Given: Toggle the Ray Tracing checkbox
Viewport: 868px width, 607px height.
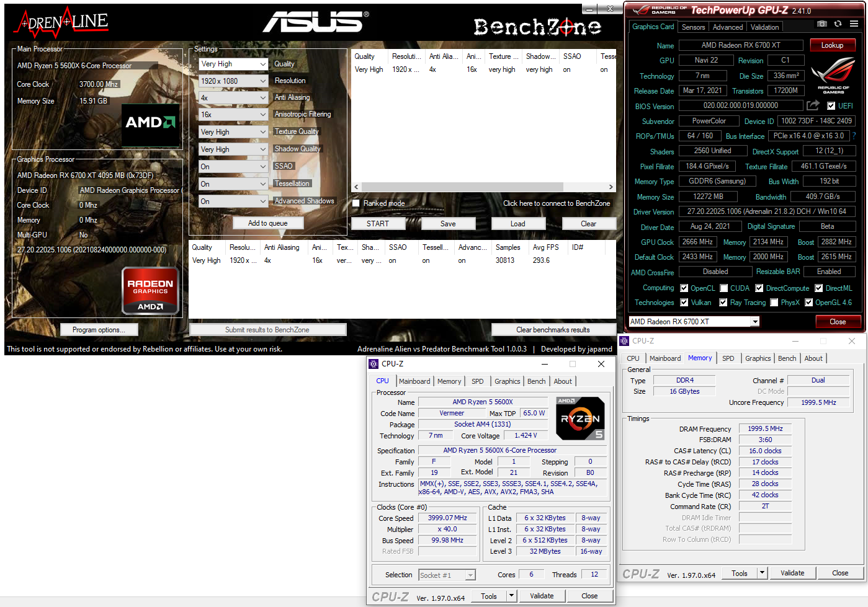Looking at the screenshot, I should [723, 303].
